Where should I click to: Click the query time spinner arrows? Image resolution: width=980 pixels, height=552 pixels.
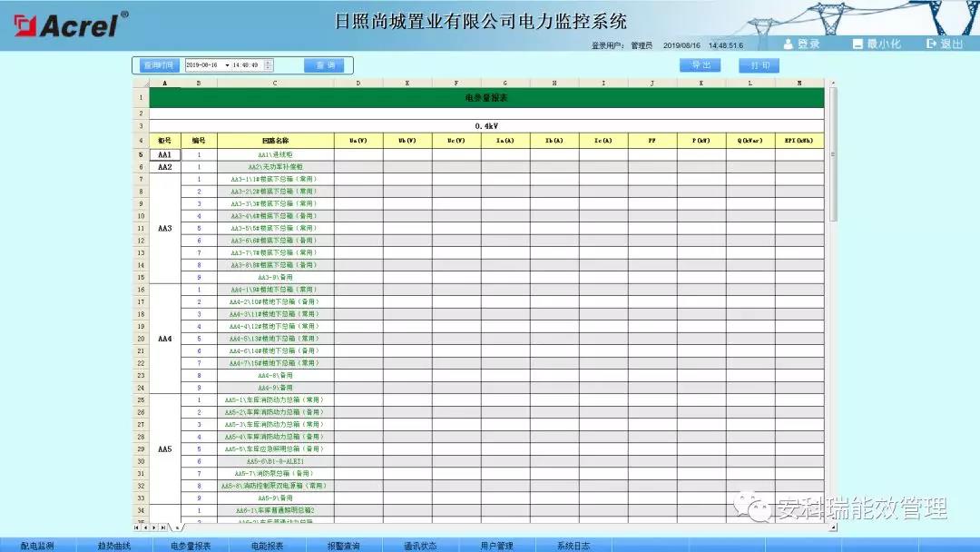coord(268,65)
